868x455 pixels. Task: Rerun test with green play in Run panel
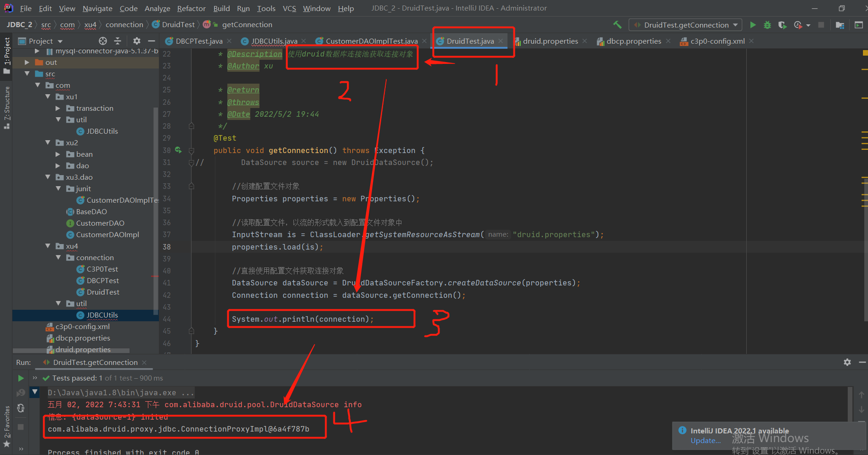coord(21,378)
